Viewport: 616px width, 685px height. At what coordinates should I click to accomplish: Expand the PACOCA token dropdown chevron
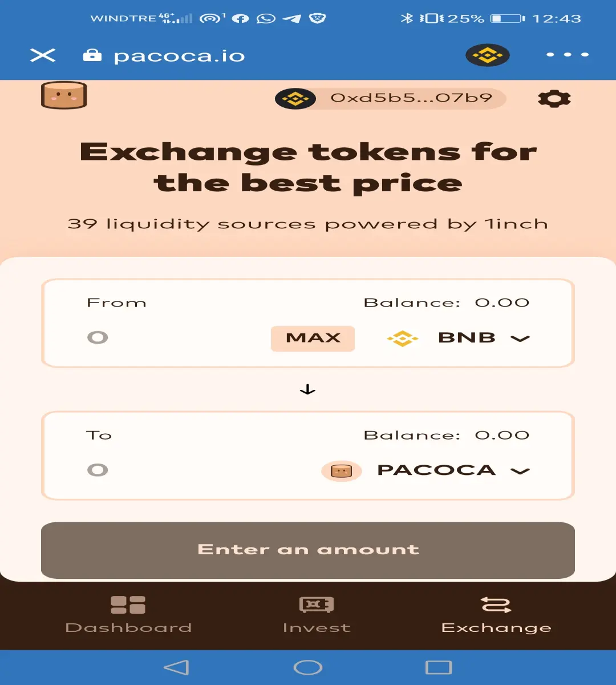(x=520, y=471)
